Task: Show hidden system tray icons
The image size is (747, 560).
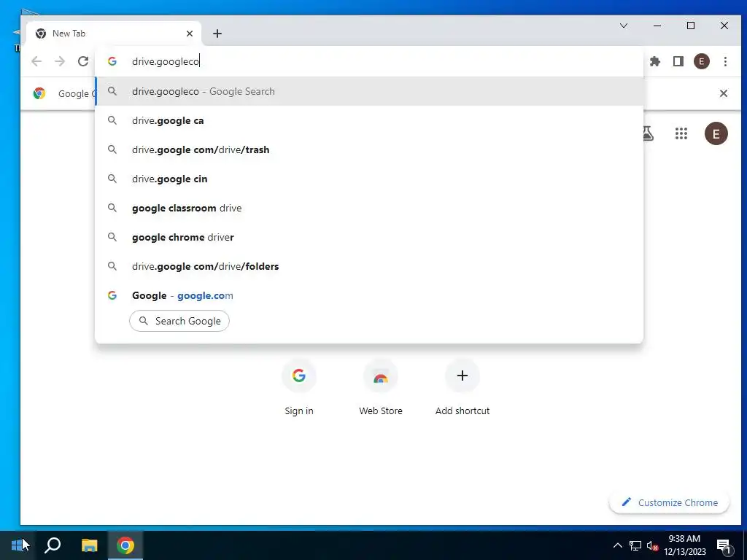Action: (x=617, y=545)
